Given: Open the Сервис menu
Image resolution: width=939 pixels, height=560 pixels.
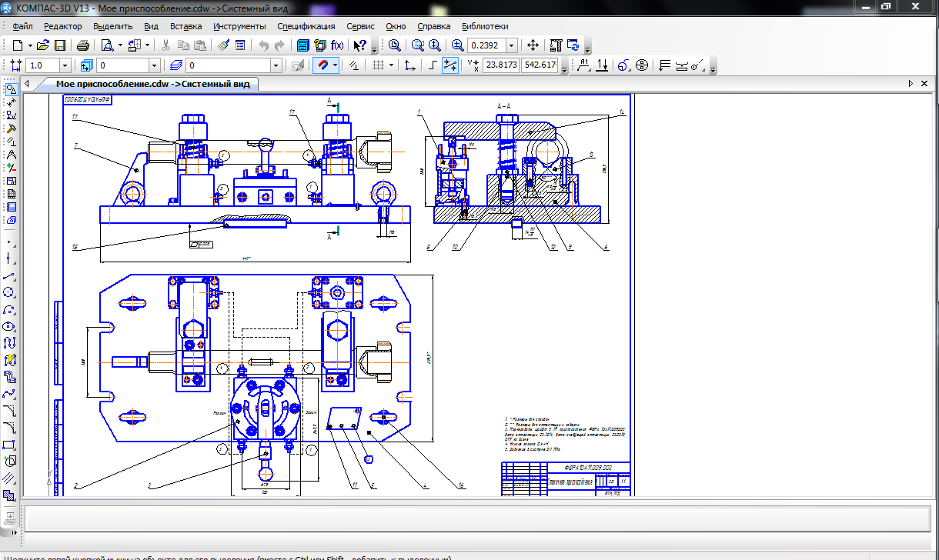Looking at the screenshot, I should point(360,26).
